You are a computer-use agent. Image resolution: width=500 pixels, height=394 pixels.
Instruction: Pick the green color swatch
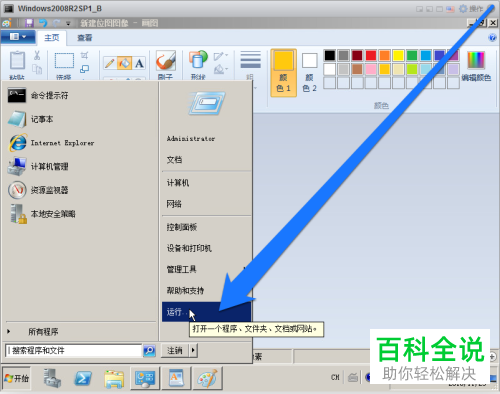(x=412, y=55)
